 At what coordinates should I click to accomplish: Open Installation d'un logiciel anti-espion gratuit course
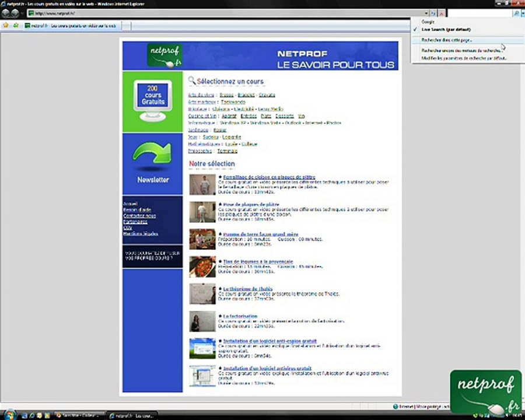[270, 341]
